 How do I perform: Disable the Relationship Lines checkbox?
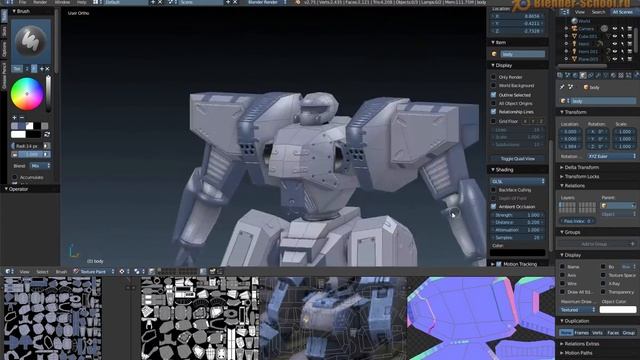pyautogui.click(x=493, y=111)
